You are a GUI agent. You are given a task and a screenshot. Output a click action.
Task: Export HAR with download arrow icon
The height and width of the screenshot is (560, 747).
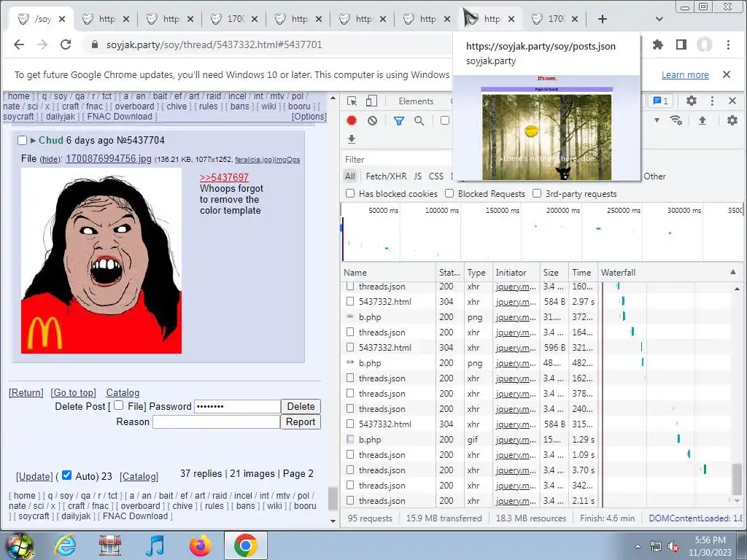[352, 139]
